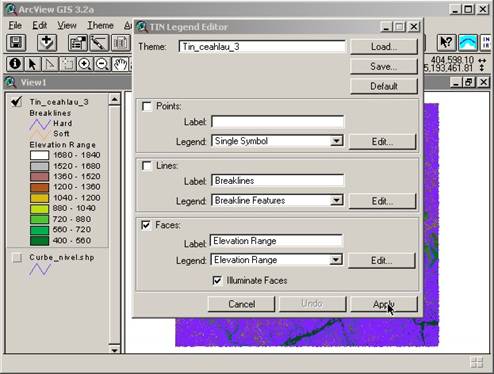This screenshot has width=494, height=374.
Task: Click the Save Project toolbar icon
Action: pyautogui.click(x=16, y=43)
